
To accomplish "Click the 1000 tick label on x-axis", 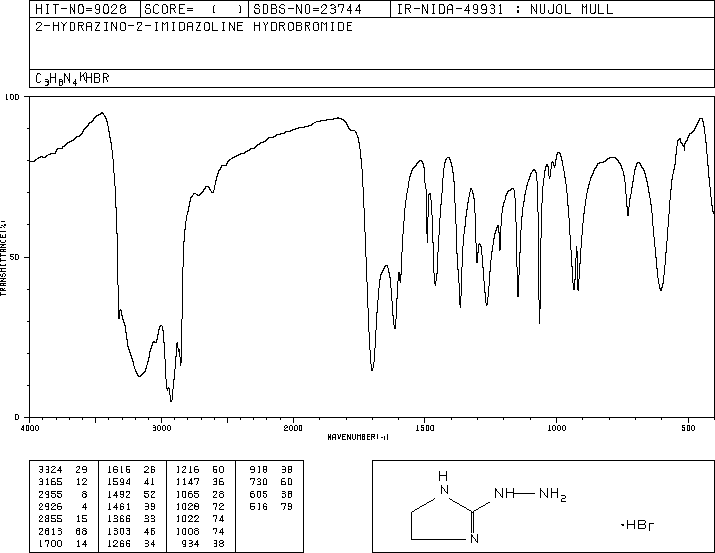I will pyautogui.click(x=556, y=428).
